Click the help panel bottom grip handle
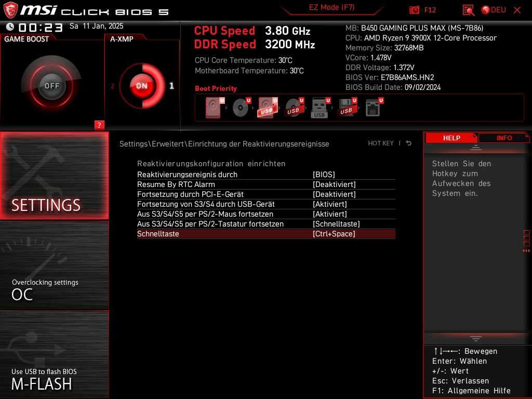The image size is (532, 399). [x=476, y=338]
